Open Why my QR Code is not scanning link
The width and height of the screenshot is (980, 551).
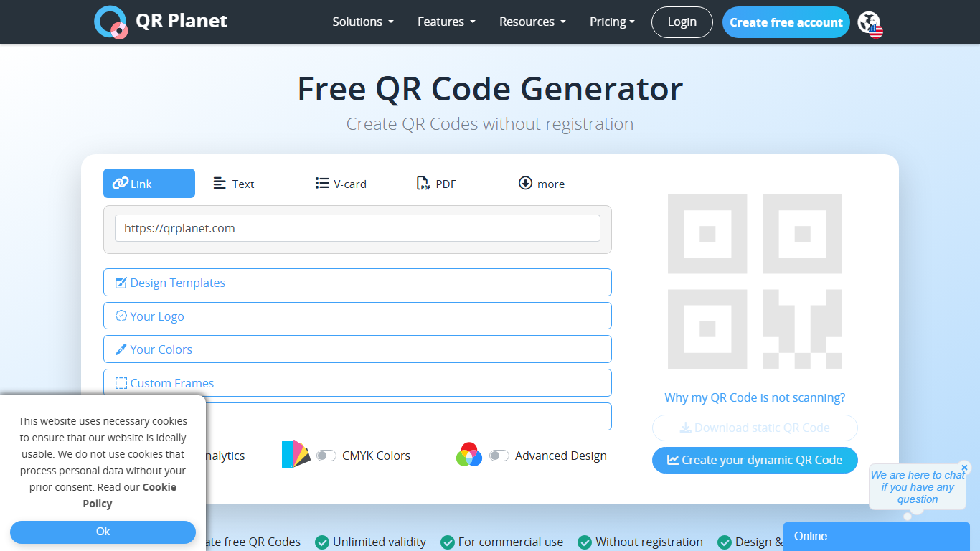click(x=755, y=397)
